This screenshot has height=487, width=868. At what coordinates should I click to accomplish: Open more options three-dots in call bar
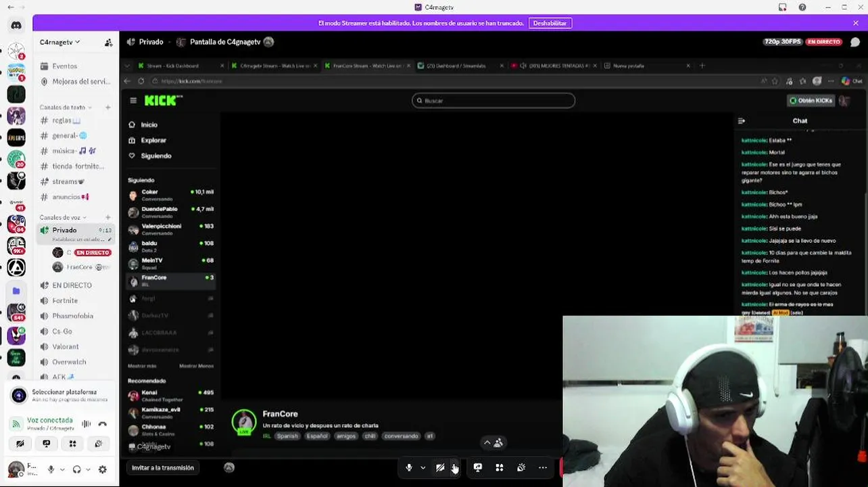tap(543, 467)
